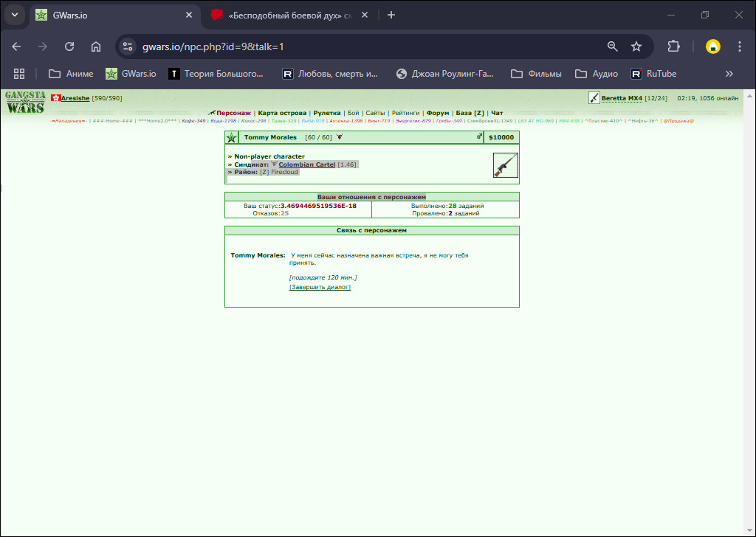
Task: Reload the page
Action: click(x=69, y=46)
